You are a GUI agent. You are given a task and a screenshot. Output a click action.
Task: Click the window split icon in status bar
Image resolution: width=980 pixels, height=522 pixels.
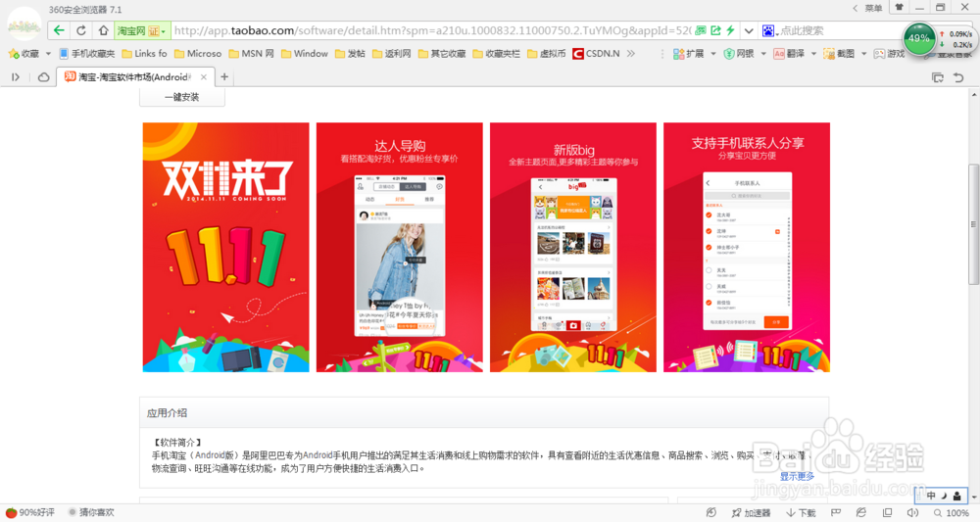(x=887, y=512)
